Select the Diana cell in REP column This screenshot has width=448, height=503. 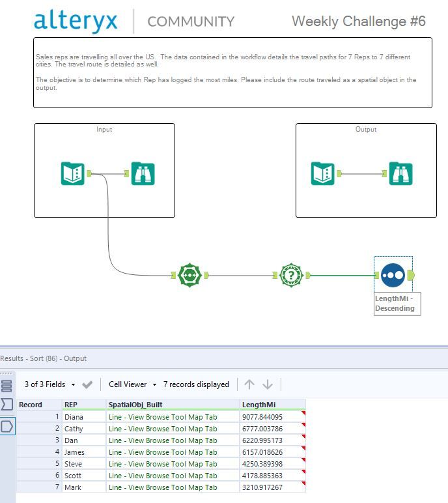coord(84,417)
